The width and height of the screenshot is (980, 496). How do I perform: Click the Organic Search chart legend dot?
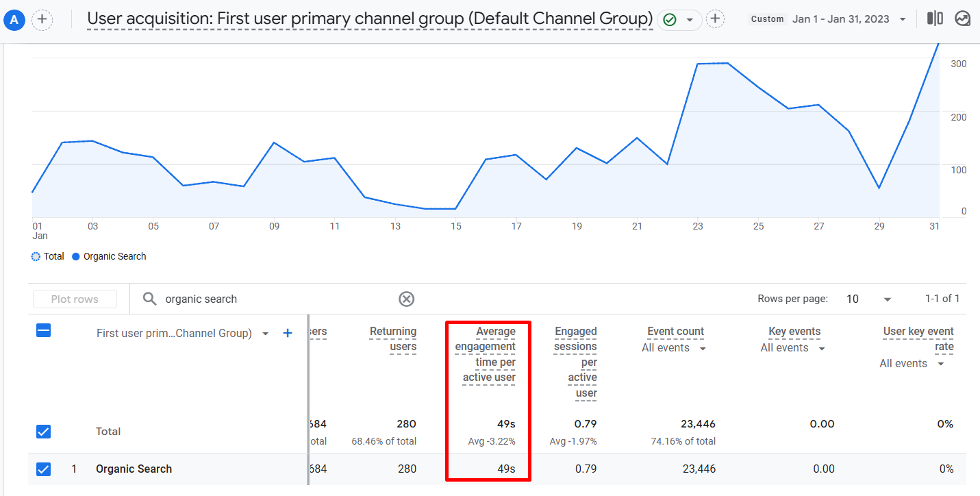[x=76, y=256]
